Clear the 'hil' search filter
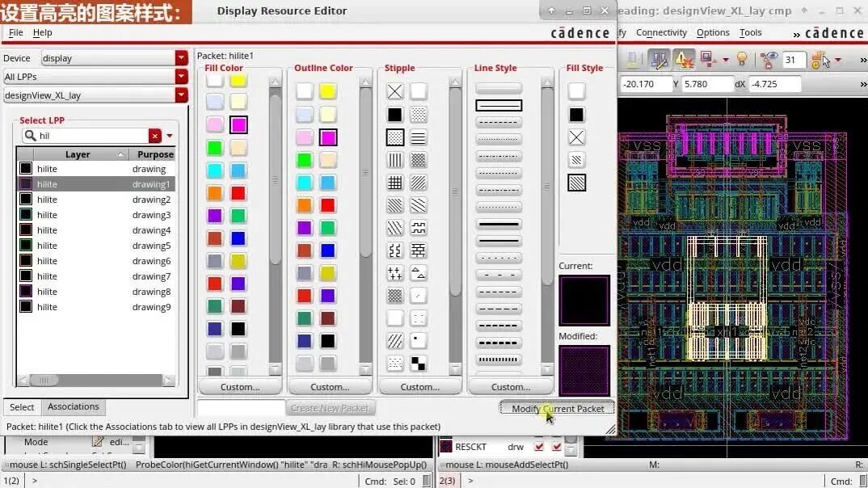The image size is (868, 488). click(154, 136)
